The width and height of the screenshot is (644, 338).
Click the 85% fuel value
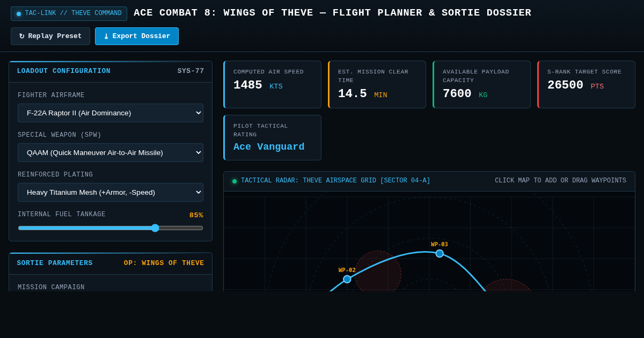point(196,215)
